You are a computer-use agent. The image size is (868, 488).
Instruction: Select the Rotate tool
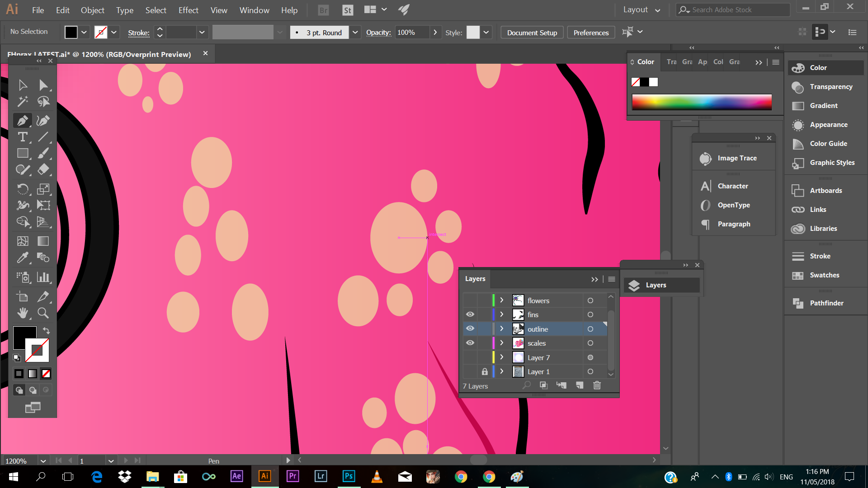click(23, 189)
